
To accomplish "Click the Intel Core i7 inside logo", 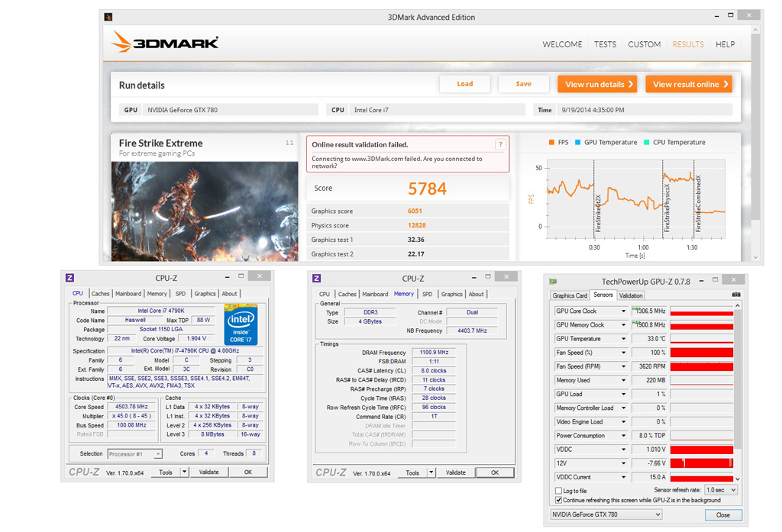I will [x=241, y=324].
